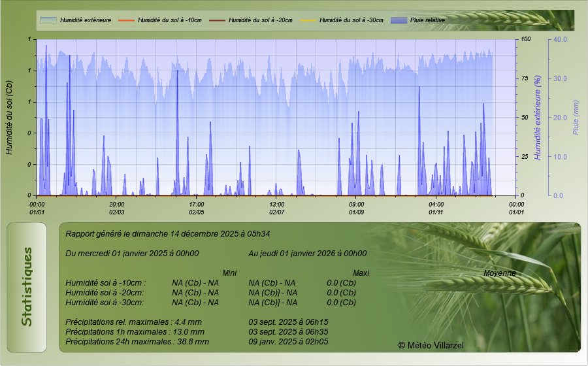Click the Maxi column header in statistics
The image size is (588, 366).
(361, 273)
